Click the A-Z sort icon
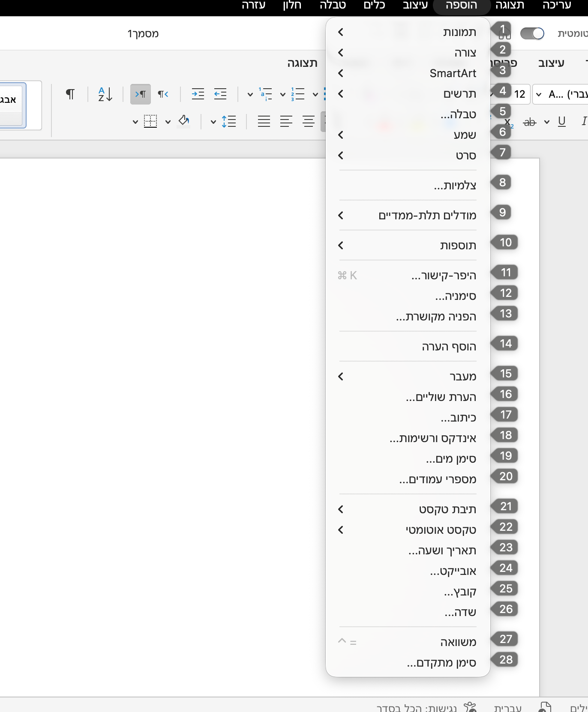 (105, 94)
